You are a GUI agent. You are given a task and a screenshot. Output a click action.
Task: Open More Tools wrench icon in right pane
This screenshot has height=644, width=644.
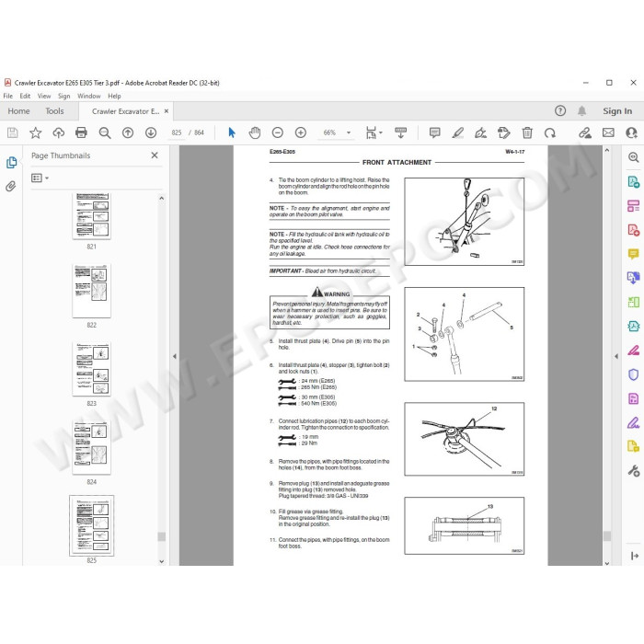[633, 471]
